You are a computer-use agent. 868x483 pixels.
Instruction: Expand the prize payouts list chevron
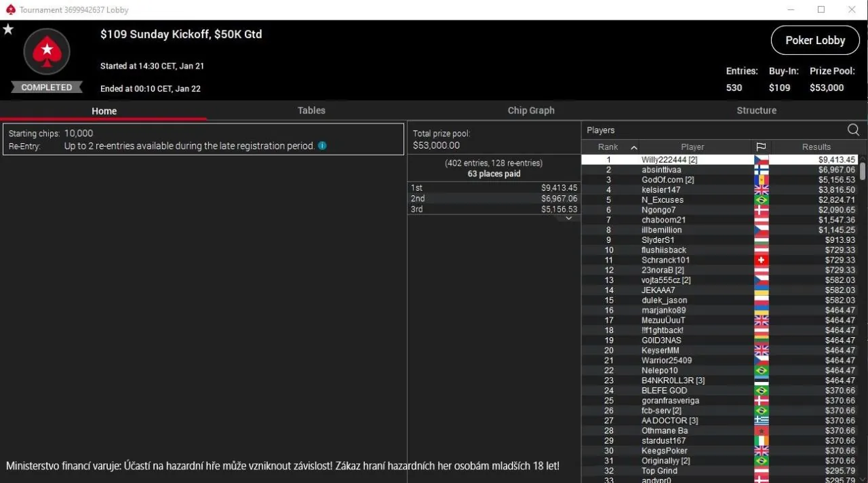pos(569,218)
